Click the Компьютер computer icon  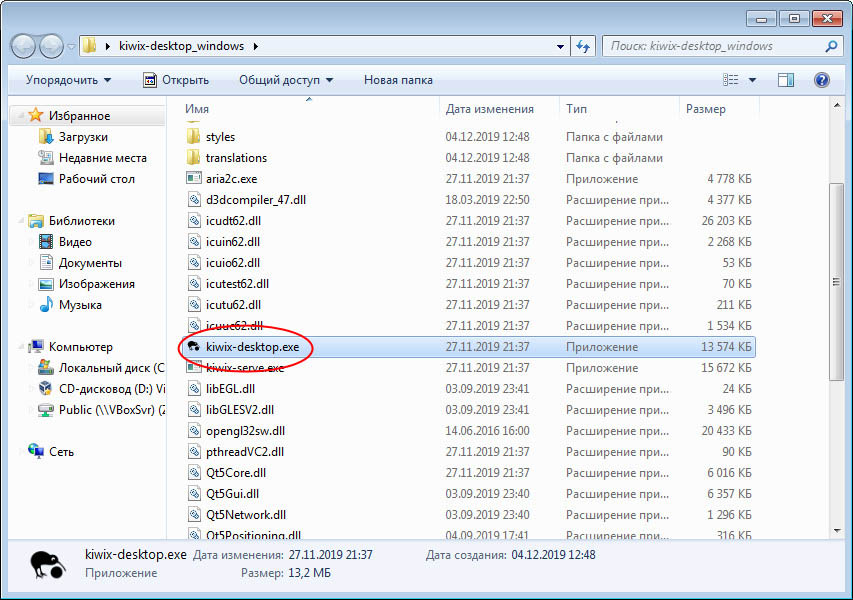[36, 346]
